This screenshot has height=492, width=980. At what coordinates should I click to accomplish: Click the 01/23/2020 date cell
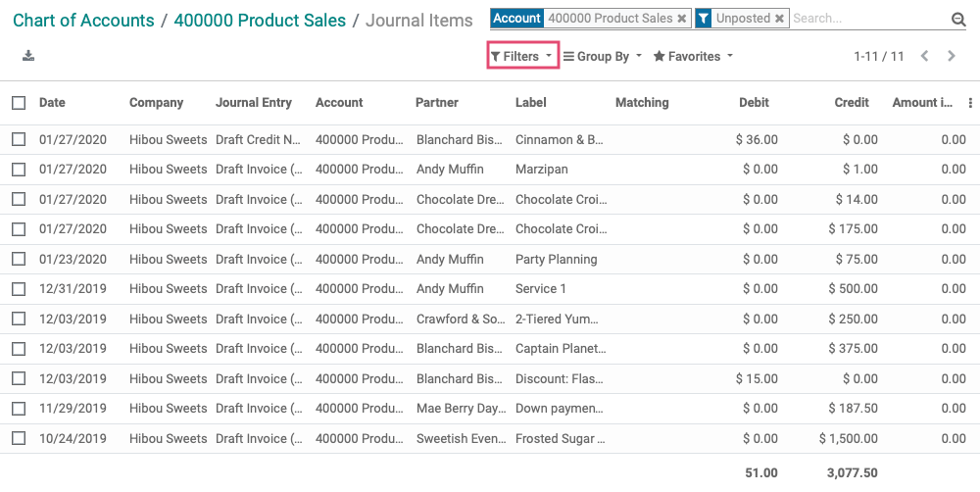[x=73, y=259]
